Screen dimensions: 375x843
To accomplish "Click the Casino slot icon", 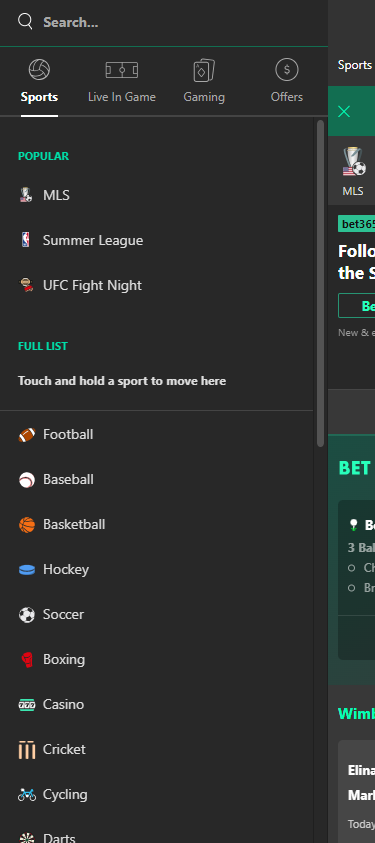I will (x=27, y=705).
